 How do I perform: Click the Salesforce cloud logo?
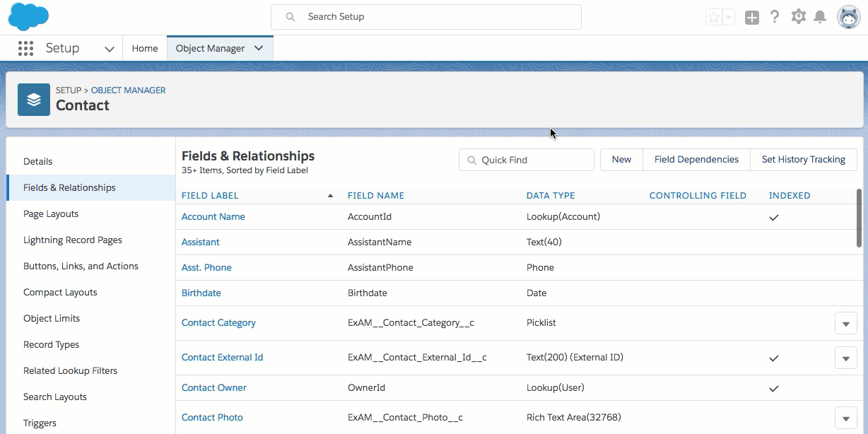pyautogui.click(x=28, y=17)
